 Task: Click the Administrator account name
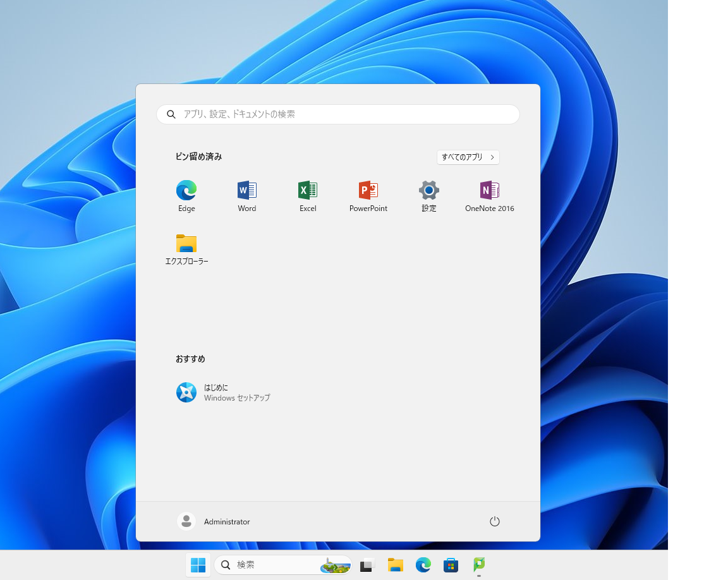tap(227, 521)
